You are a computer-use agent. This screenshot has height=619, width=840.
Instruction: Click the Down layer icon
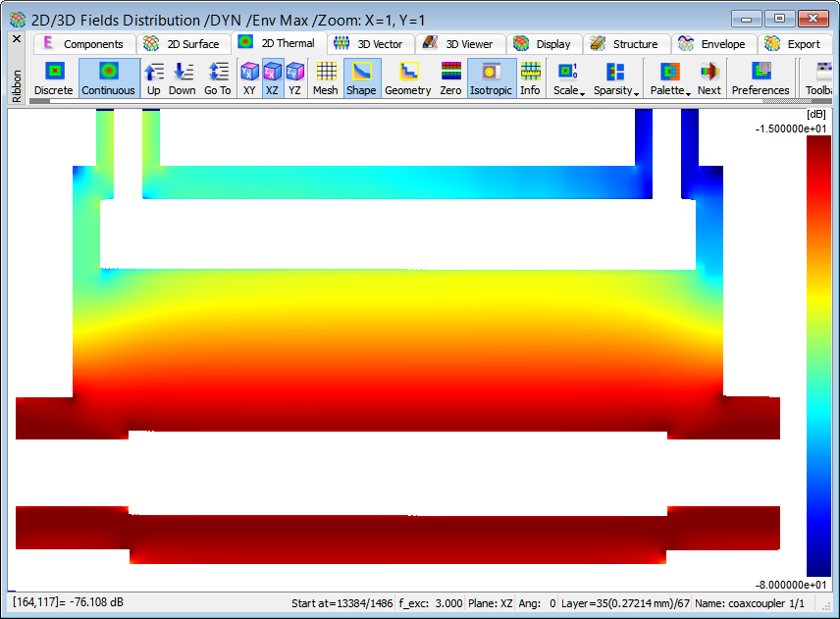click(x=182, y=78)
